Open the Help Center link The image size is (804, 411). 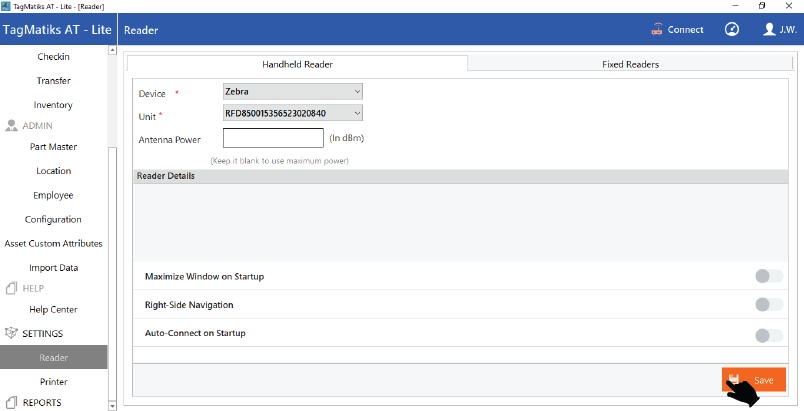tap(53, 310)
